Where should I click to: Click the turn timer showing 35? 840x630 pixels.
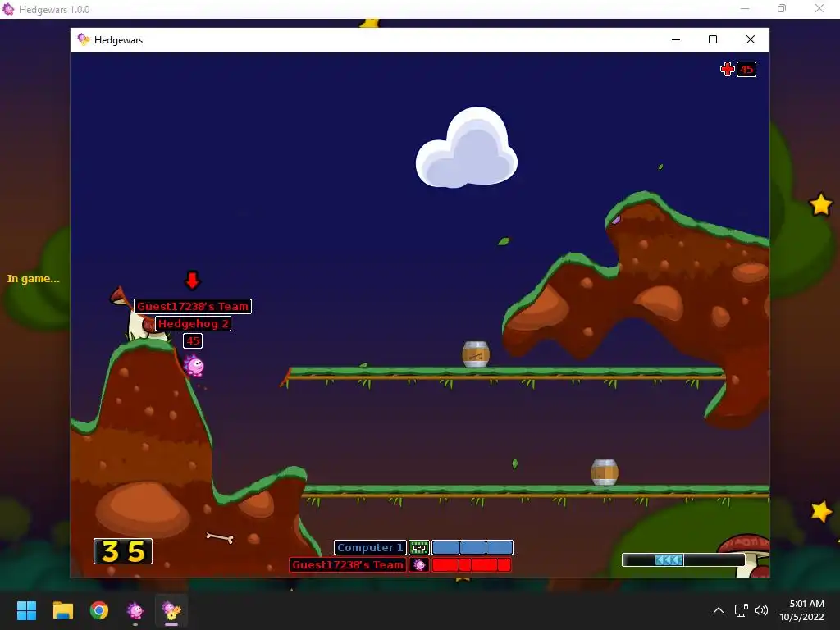pos(123,551)
